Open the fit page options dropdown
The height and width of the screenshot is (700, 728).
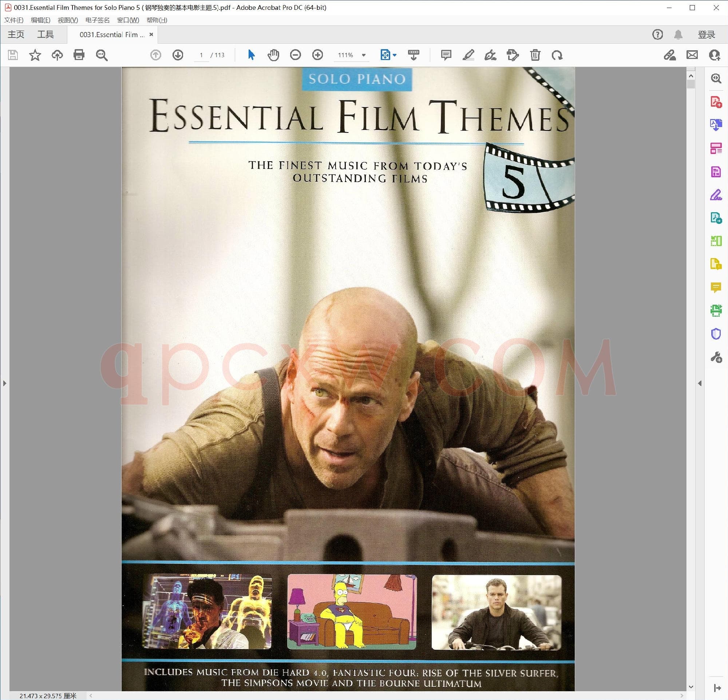coord(395,55)
